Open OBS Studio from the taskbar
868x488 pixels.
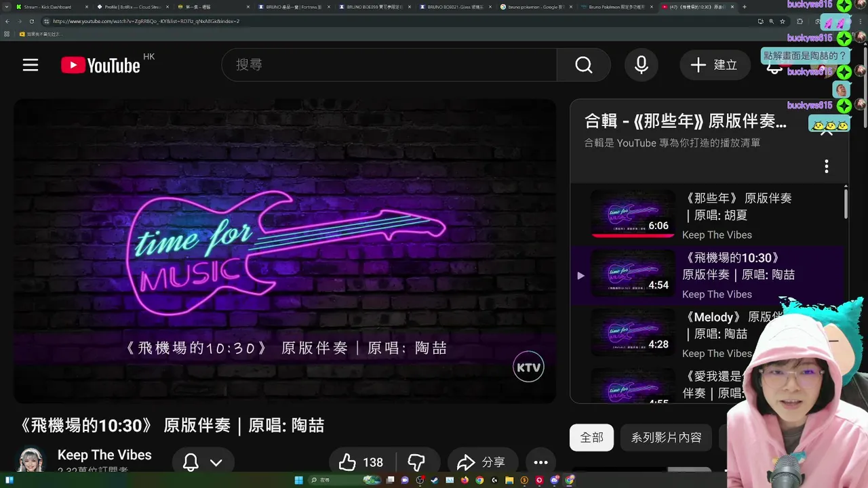coord(420,481)
